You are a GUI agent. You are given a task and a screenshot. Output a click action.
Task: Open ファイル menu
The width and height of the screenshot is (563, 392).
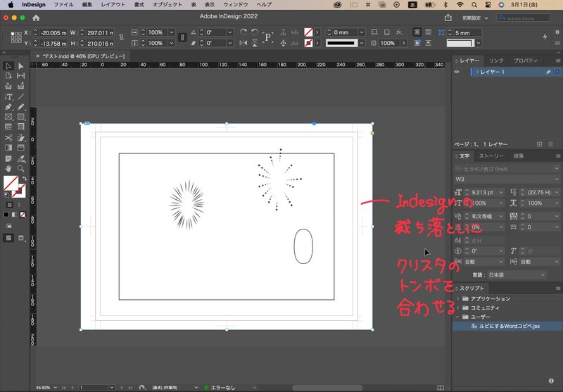click(63, 5)
